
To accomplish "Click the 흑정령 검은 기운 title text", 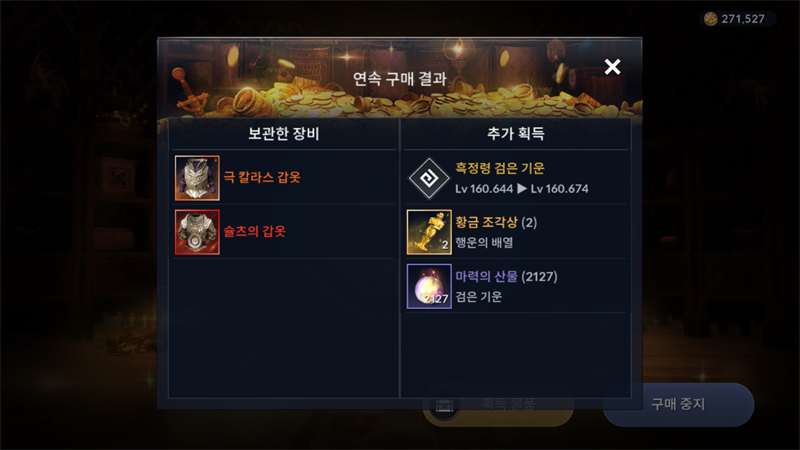I will tap(500, 168).
